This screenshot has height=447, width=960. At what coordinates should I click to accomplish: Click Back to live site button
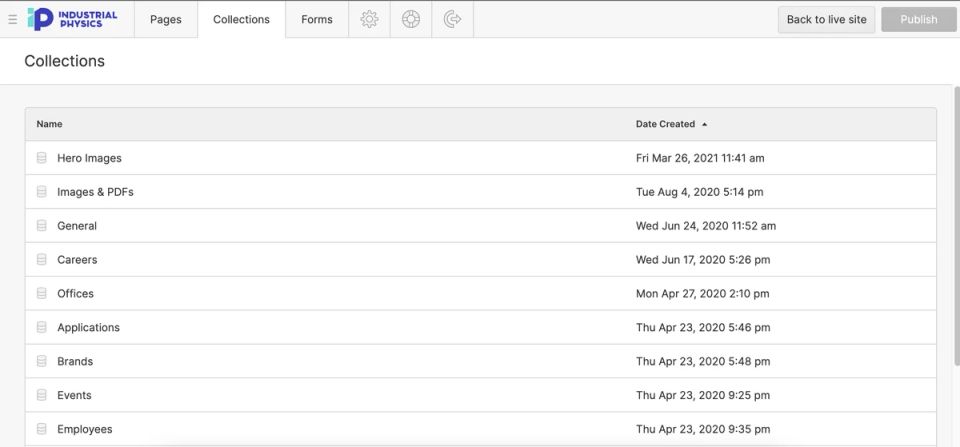click(x=827, y=20)
